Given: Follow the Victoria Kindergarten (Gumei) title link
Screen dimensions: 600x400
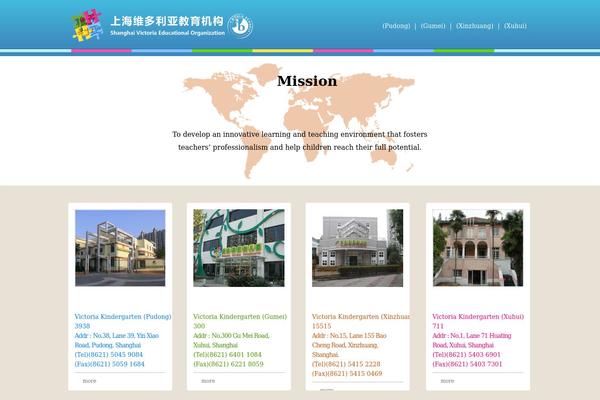Looking at the screenshot, I should [x=240, y=317].
